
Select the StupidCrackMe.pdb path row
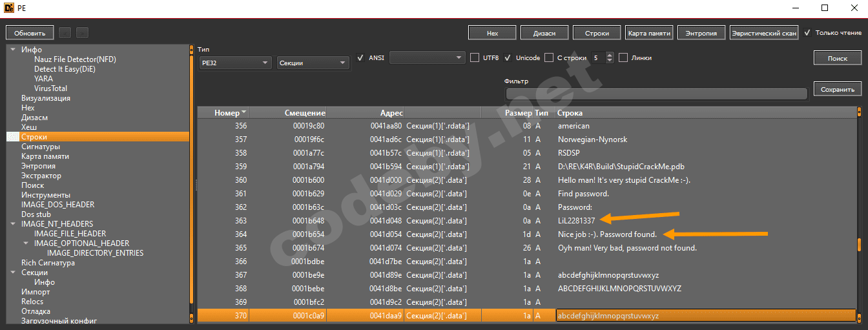tap(526, 167)
